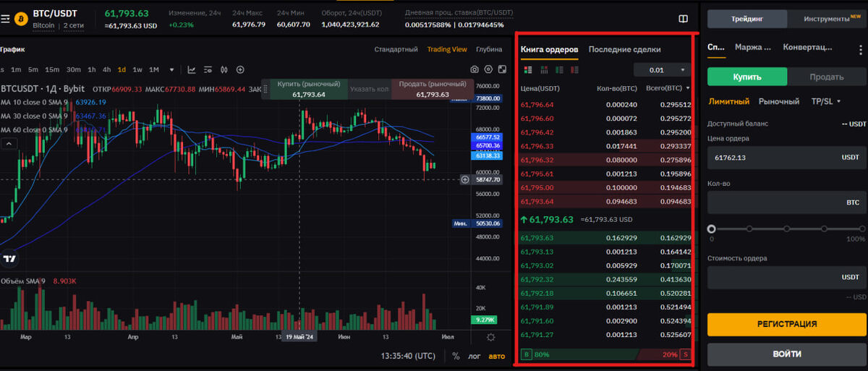Choose Лимитный order type

pos(729,101)
